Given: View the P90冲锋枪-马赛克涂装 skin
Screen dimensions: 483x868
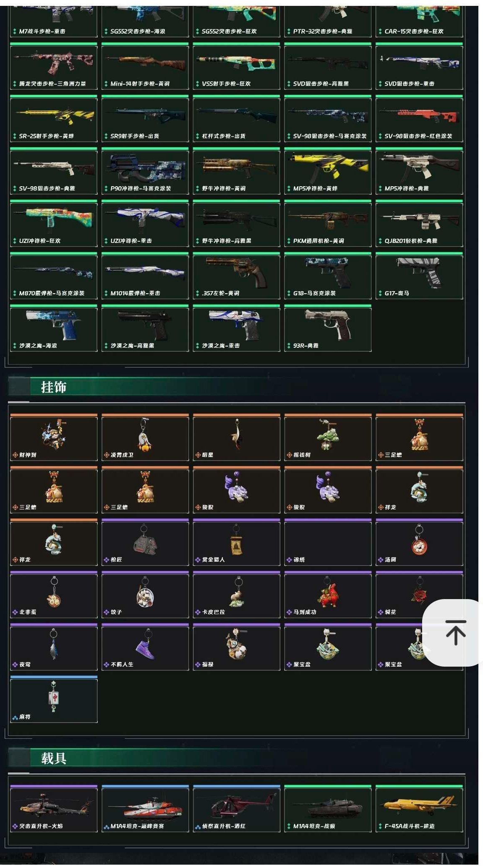Looking at the screenshot, I should (x=145, y=171).
